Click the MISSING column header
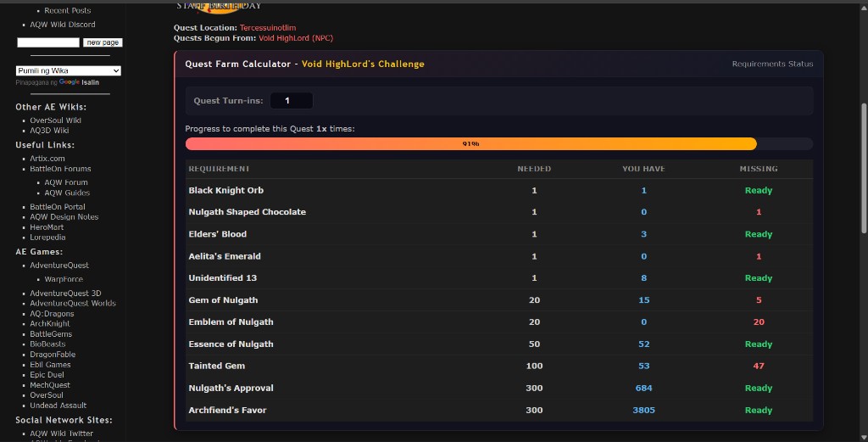868x442 pixels. click(x=759, y=169)
